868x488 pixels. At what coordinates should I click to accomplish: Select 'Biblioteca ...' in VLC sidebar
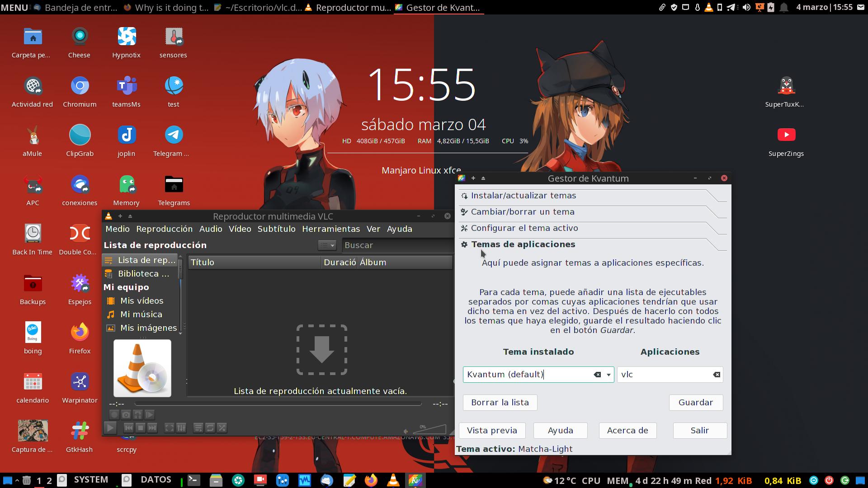pos(141,274)
